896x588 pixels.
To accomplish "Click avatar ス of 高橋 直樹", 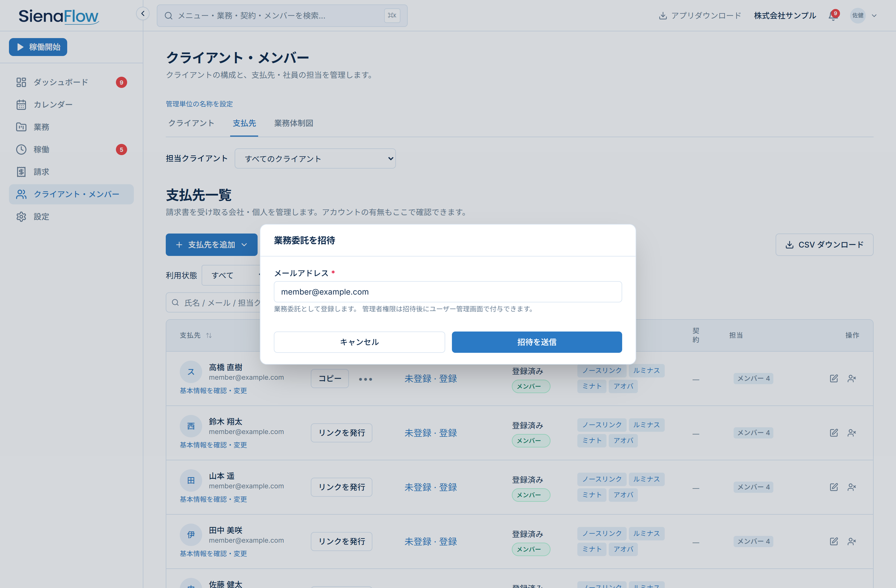I will coord(191,372).
